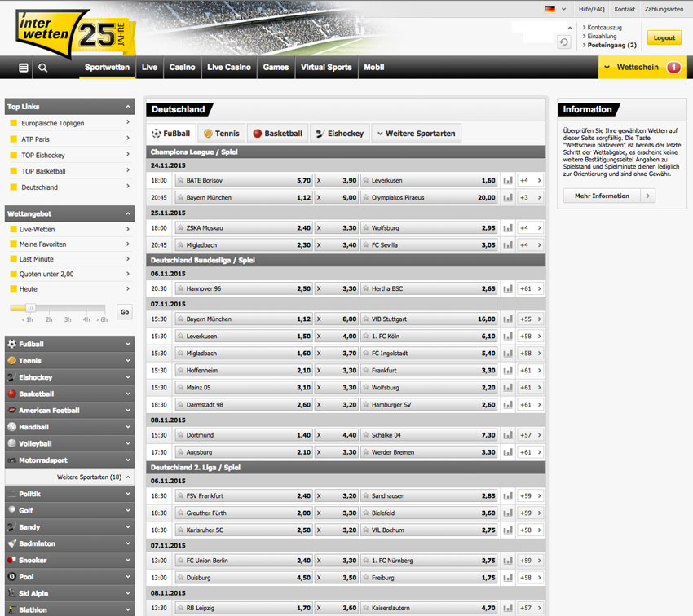Open statistics icon for Hannover 96 match
The image size is (693, 616).
click(x=508, y=288)
